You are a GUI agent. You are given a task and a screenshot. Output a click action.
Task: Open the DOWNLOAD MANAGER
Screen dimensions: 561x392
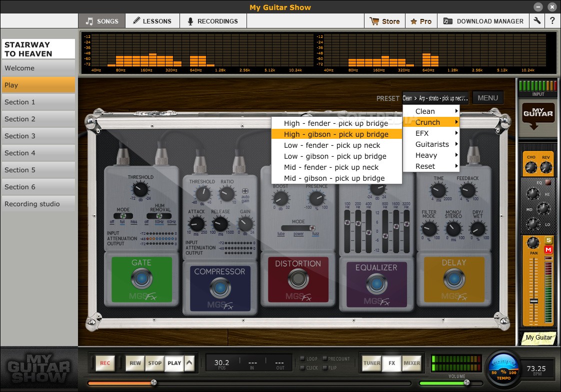pyautogui.click(x=483, y=21)
